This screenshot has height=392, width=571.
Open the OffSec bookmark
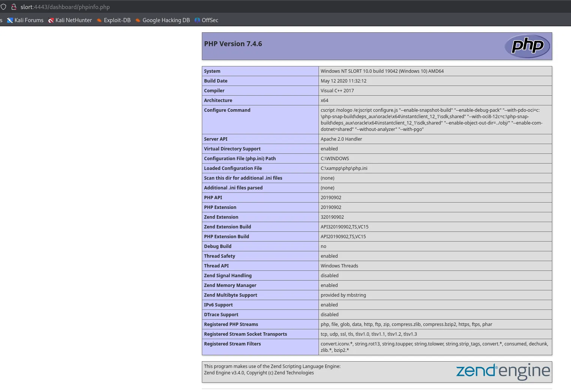point(206,20)
